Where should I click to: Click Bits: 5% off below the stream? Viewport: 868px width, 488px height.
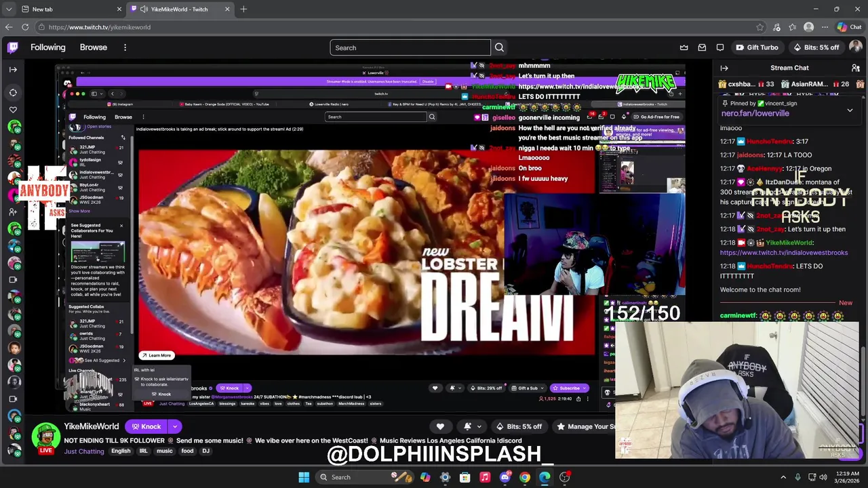(x=519, y=426)
